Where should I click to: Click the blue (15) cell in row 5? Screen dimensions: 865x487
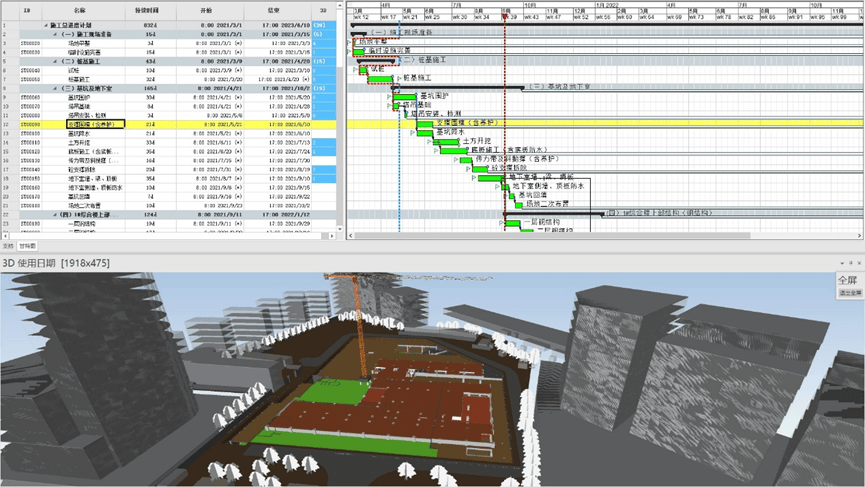pos(324,61)
